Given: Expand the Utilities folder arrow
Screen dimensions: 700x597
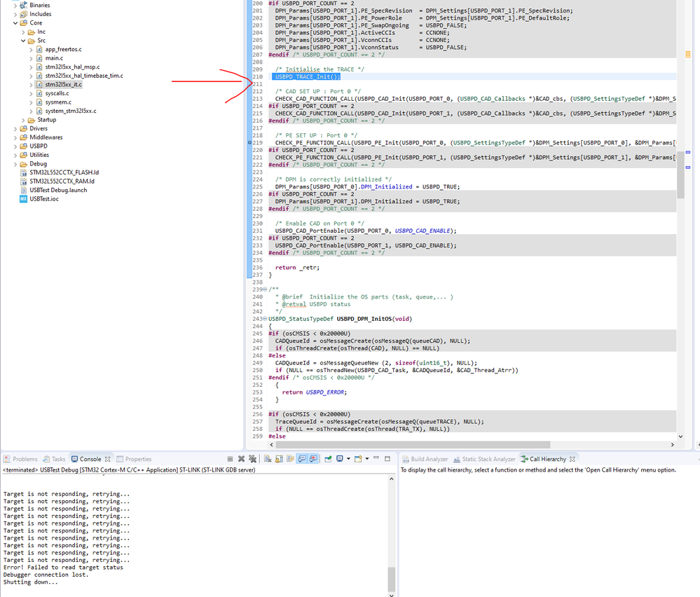Looking at the screenshot, I should (x=15, y=155).
